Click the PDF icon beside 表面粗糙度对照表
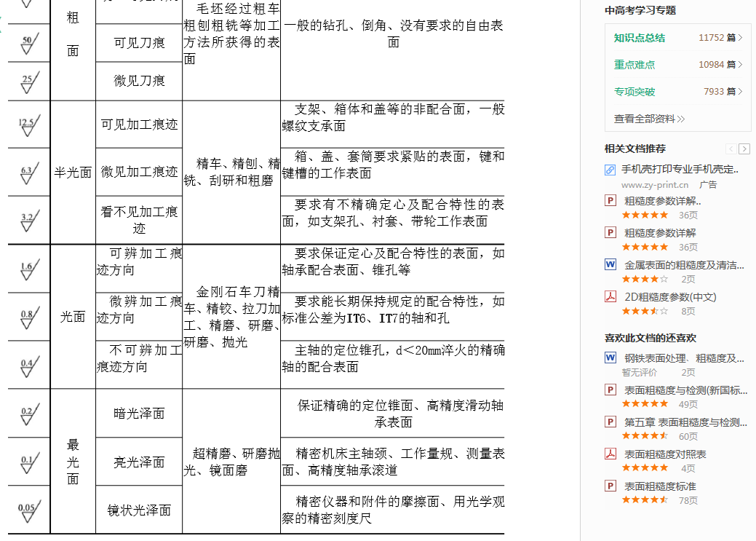 pyautogui.click(x=610, y=454)
